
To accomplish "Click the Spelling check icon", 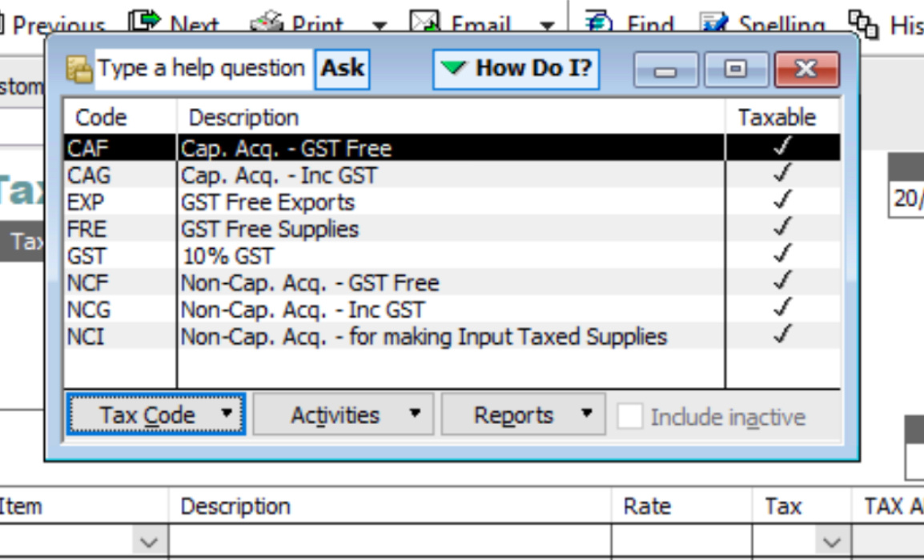I will pyautogui.click(x=714, y=21).
